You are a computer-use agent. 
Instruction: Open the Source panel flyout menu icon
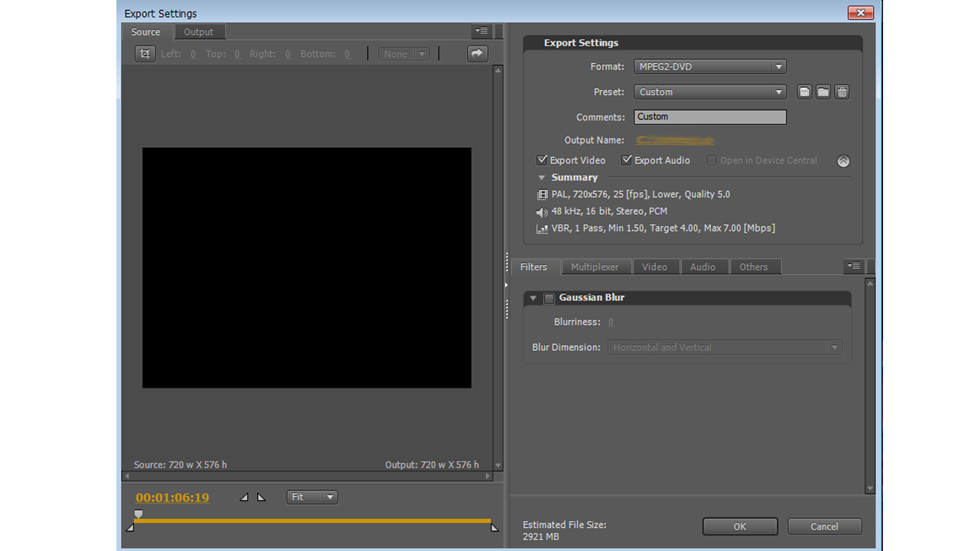pyautogui.click(x=482, y=31)
